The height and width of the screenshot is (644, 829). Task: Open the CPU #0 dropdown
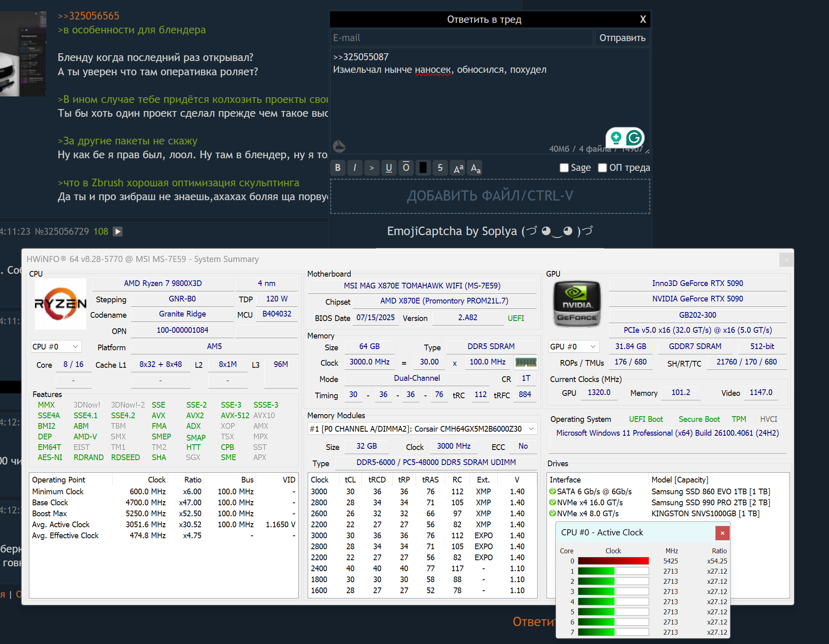tap(56, 347)
